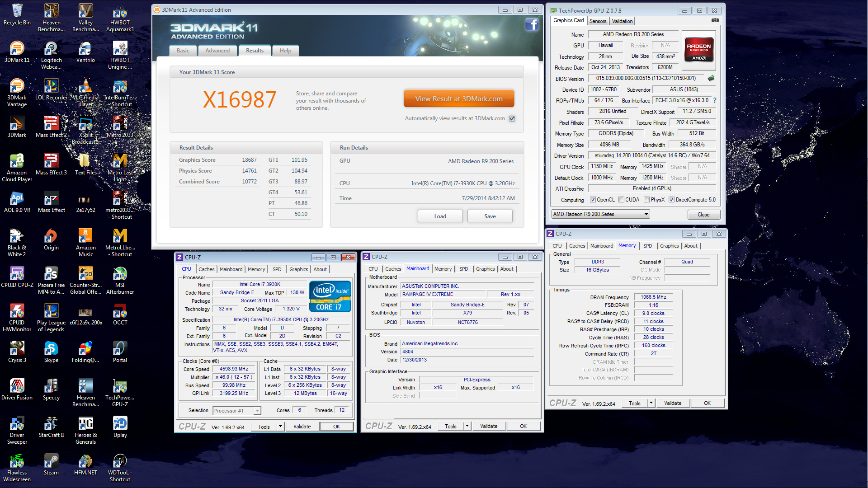Open the 3DMark 11 desktop shortcut
This screenshot has height=488, width=868.
17,52
